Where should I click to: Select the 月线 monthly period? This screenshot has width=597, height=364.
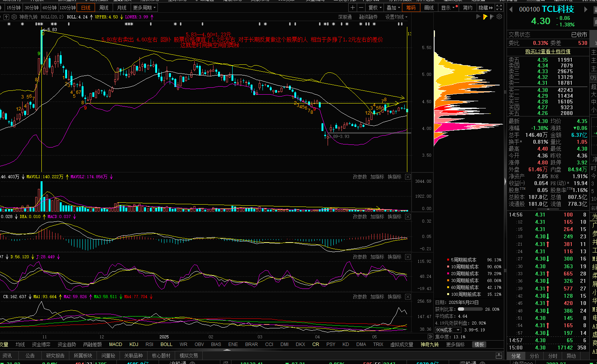[122, 8]
